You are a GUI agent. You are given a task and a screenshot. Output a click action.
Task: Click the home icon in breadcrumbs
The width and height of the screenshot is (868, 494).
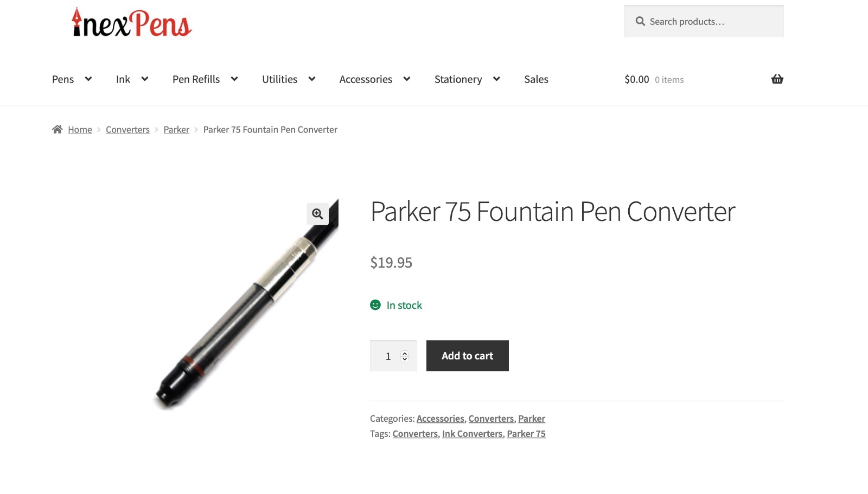(57, 129)
